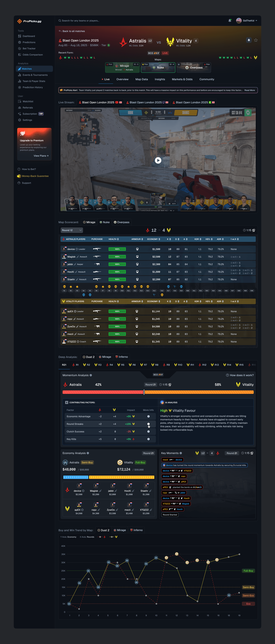Click View Plans on Upgrade card

tap(41, 156)
